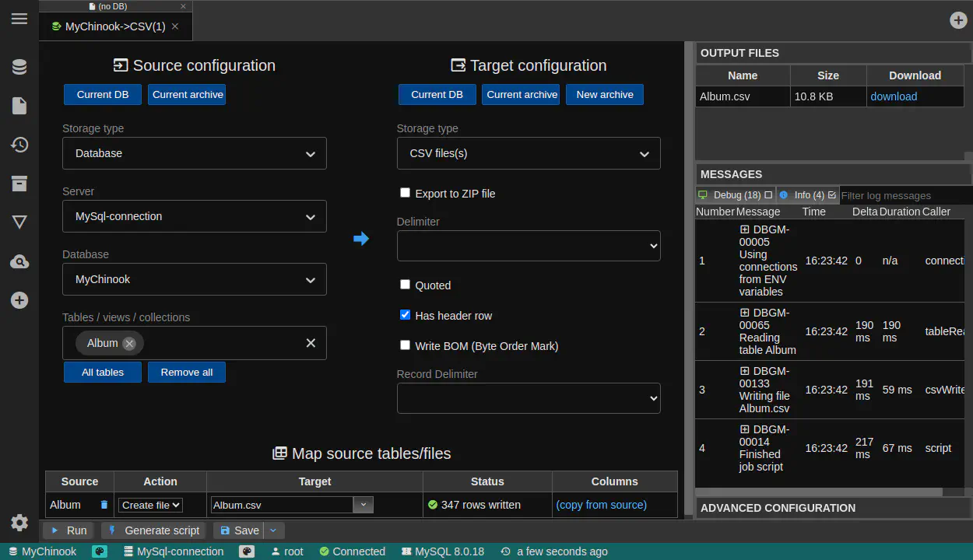
Task: Open settings gear icon
Action: pyautogui.click(x=19, y=523)
